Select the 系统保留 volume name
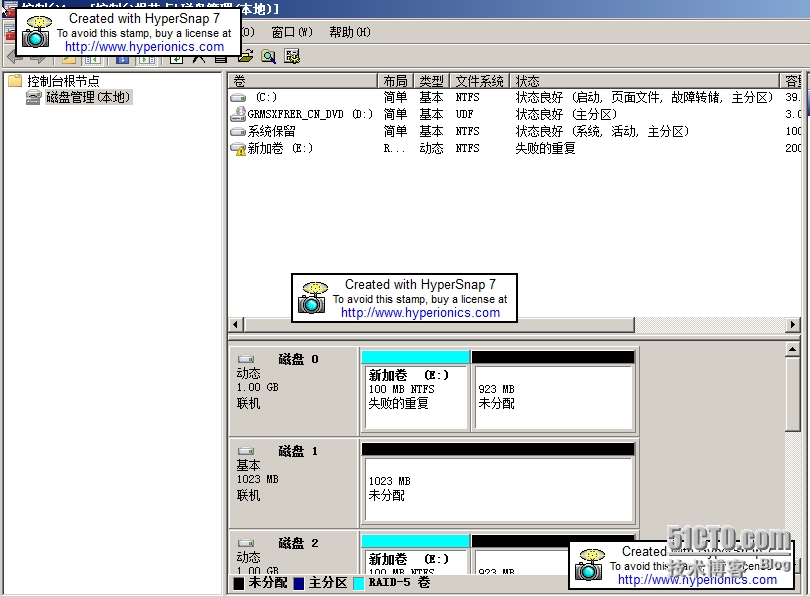This screenshot has height=597, width=810. [x=272, y=131]
